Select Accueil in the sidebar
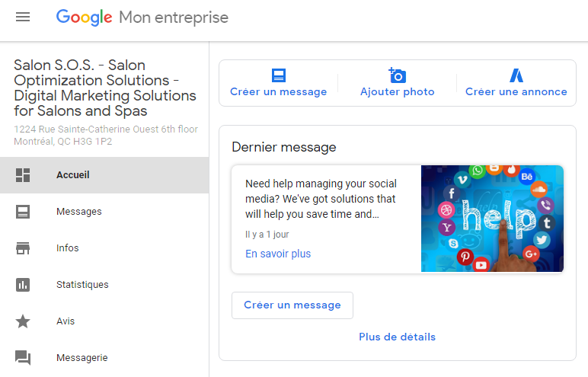Screen dimensions: 588x377 tap(104, 175)
